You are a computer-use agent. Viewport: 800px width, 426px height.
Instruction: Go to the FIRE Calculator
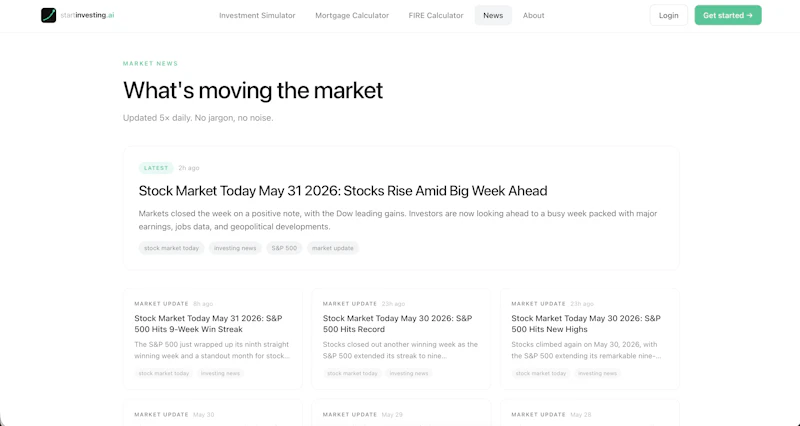pyautogui.click(x=436, y=15)
